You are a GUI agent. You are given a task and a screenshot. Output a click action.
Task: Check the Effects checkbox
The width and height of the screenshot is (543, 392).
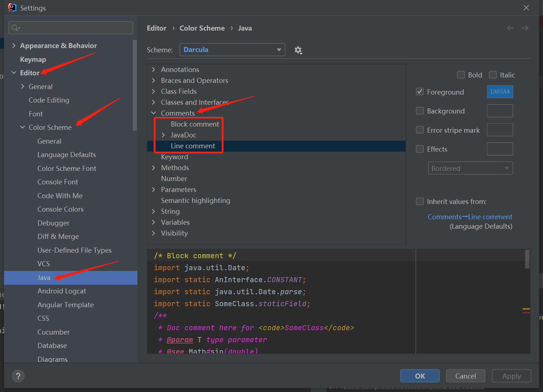pyautogui.click(x=420, y=149)
